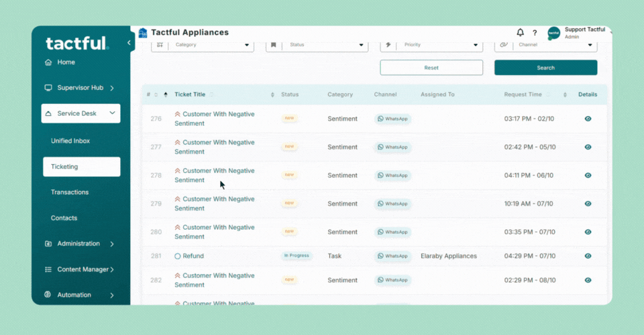
Task: Open the Channel filter dropdown
Action: coord(545,45)
